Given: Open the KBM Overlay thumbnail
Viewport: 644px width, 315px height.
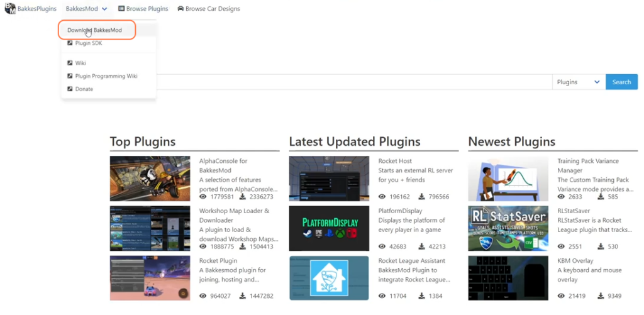Looking at the screenshot, I should point(508,278).
